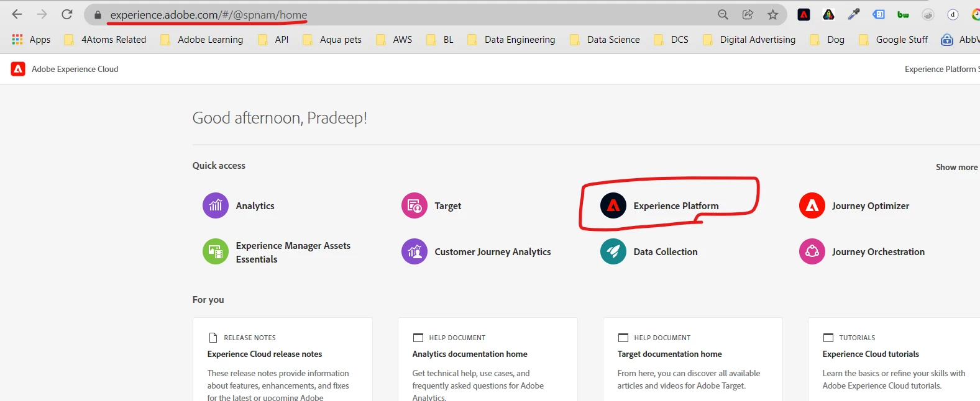Click HELP DOCUMENT label on Analytics card
This screenshot has width=980, height=401.
click(x=457, y=338)
